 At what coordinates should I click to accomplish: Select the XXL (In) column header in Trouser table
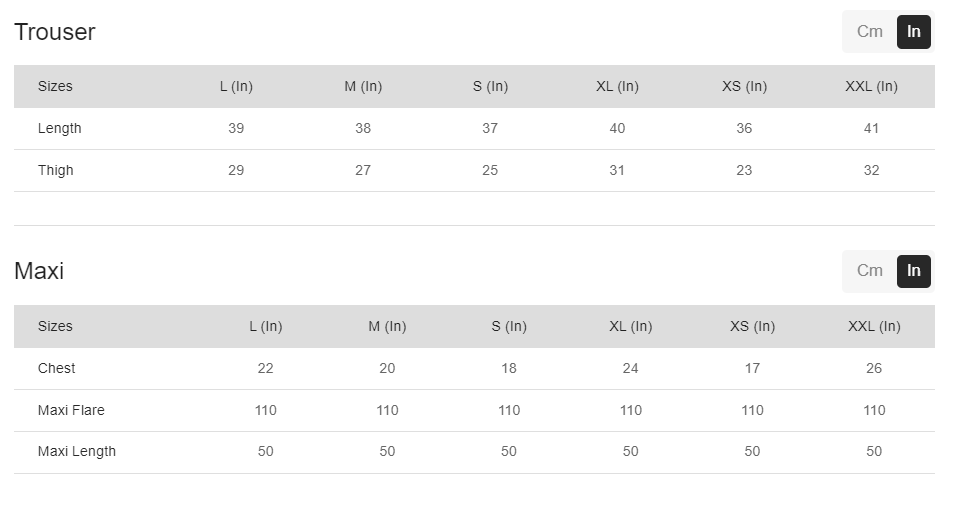[x=871, y=86]
